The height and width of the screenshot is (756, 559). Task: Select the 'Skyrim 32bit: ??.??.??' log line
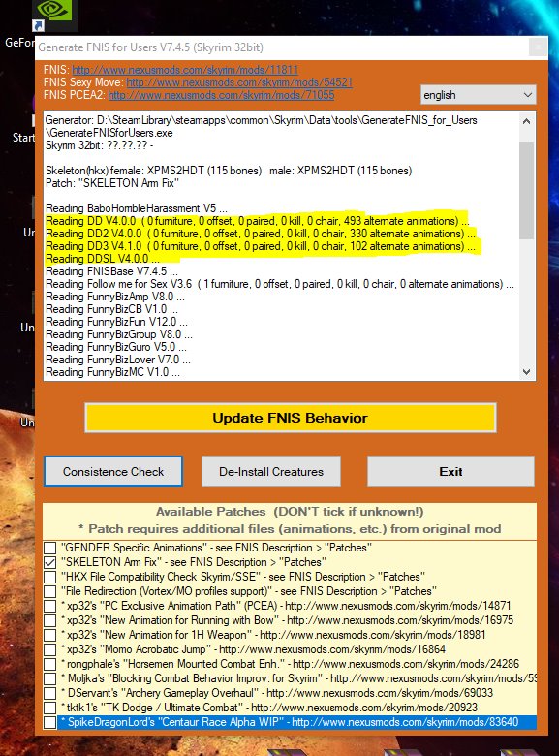(99, 145)
